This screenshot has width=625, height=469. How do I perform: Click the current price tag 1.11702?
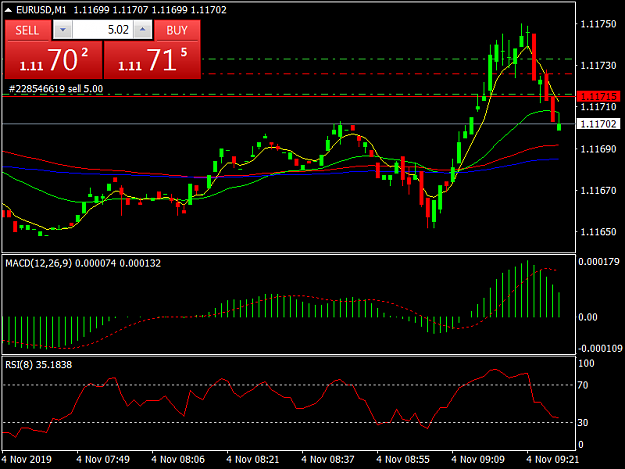click(598, 124)
